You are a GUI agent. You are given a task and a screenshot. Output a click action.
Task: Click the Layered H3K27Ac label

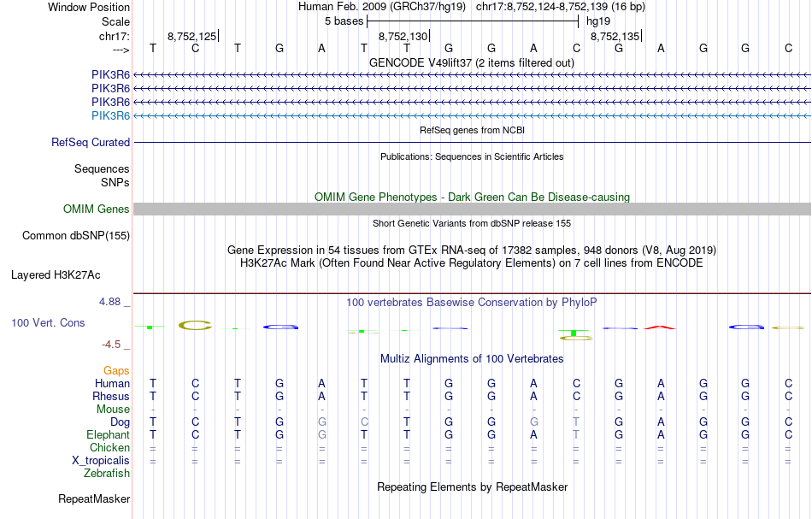click(56, 275)
